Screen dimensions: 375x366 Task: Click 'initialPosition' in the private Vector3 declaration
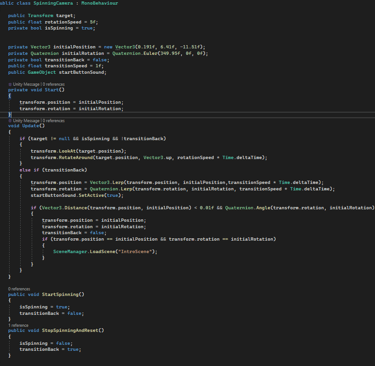click(x=74, y=47)
